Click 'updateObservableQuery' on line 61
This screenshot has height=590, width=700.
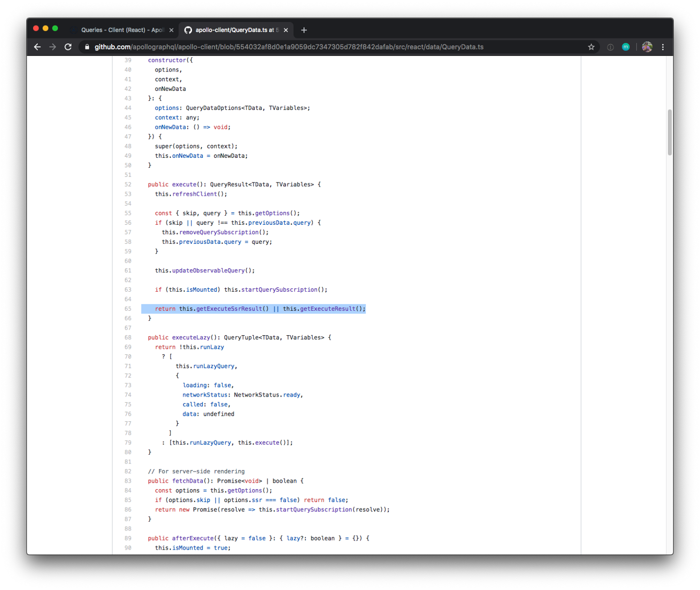[208, 270]
